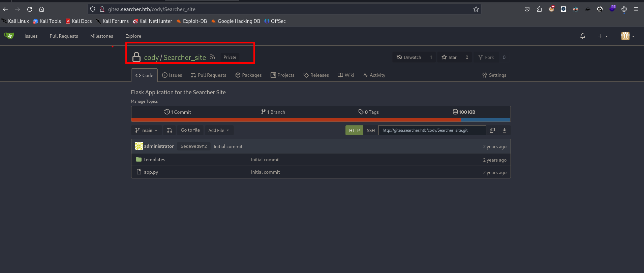Star the Searcher_site repository
The height and width of the screenshot is (273, 644).
coord(449,57)
